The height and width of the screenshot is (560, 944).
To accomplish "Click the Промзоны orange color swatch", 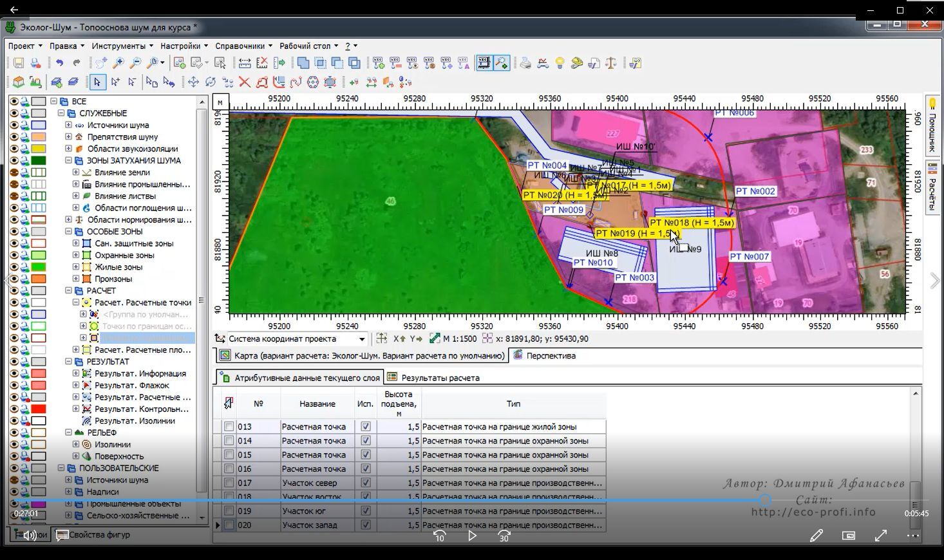I will (x=39, y=279).
